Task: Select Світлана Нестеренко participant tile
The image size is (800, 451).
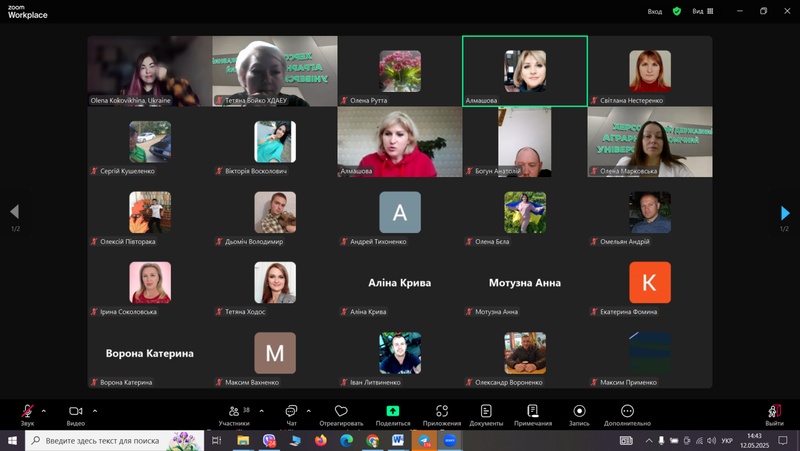Action: click(x=650, y=71)
